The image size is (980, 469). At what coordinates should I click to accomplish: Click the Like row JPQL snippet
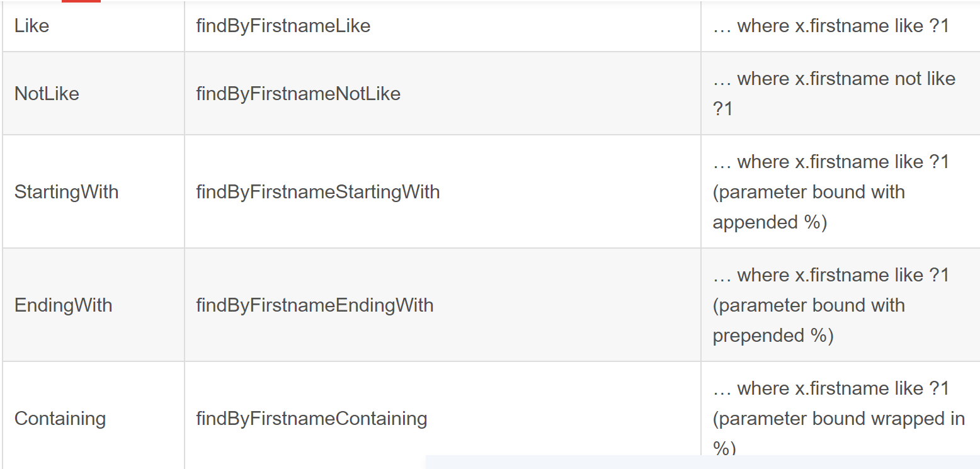click(x=830, y=26)
